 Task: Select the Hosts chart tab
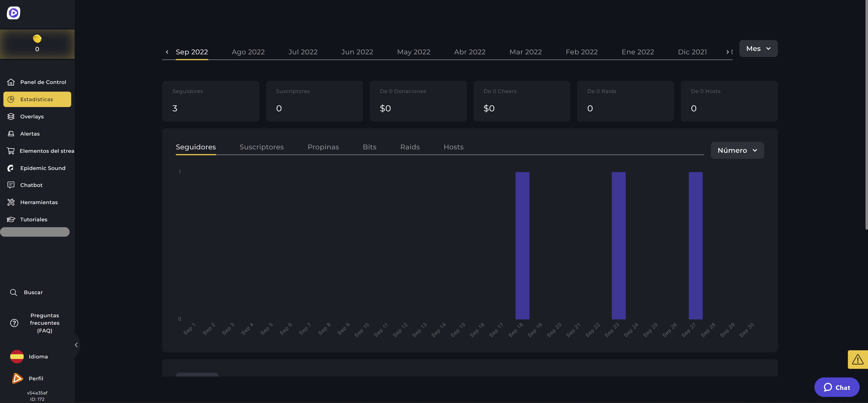click(x=453, y=147)
